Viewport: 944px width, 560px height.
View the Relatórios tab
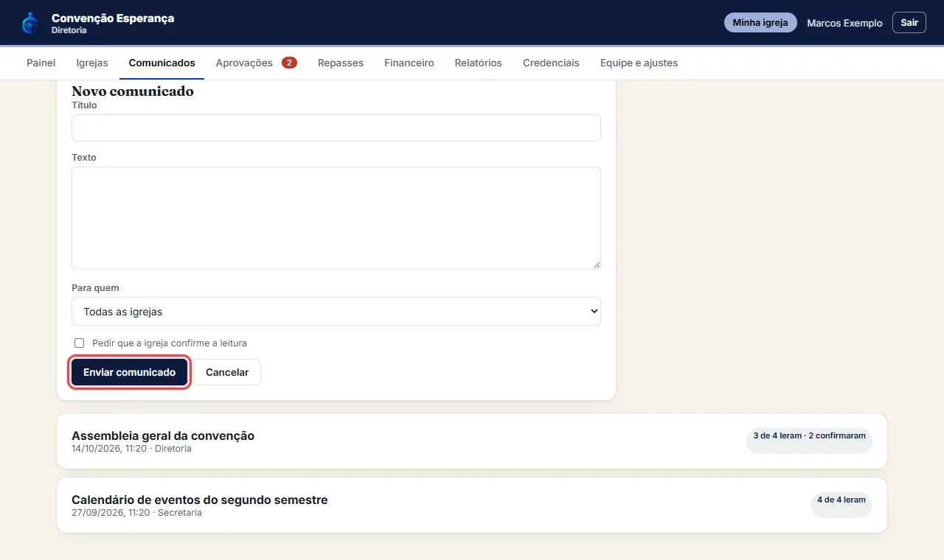click(479, 63)
